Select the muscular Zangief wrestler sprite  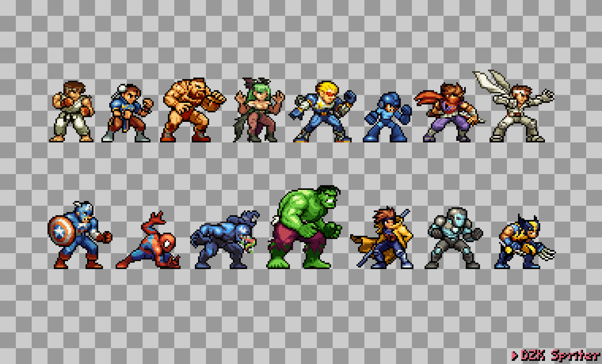click(x=193, y=110)
